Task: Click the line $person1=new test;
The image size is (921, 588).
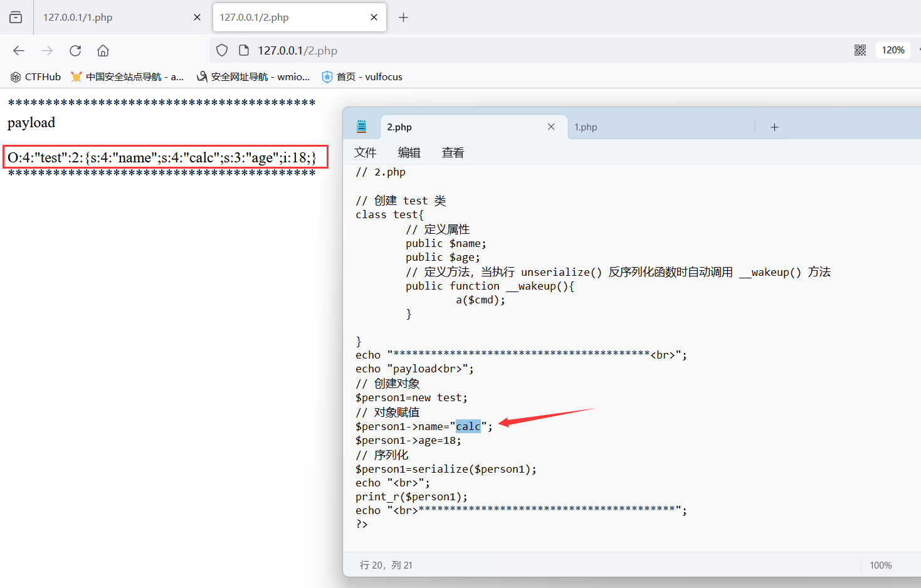Action: 412,397
